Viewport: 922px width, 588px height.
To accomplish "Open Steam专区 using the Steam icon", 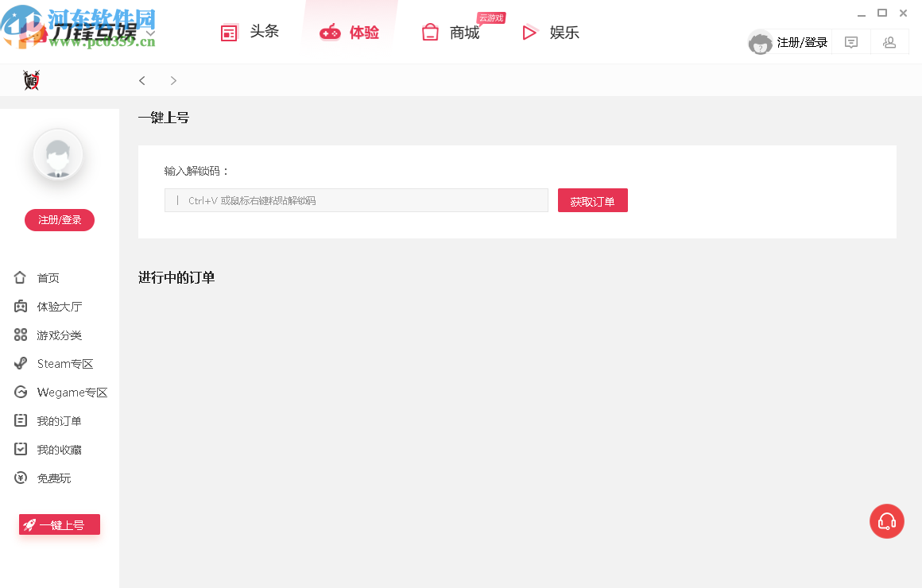I will click(21, 363).
